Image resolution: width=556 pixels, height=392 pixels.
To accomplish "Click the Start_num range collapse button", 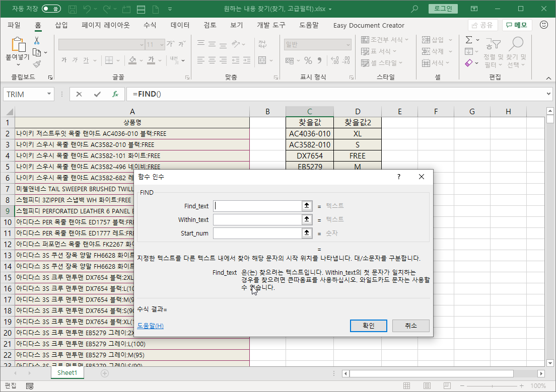I will coord(307,233).
